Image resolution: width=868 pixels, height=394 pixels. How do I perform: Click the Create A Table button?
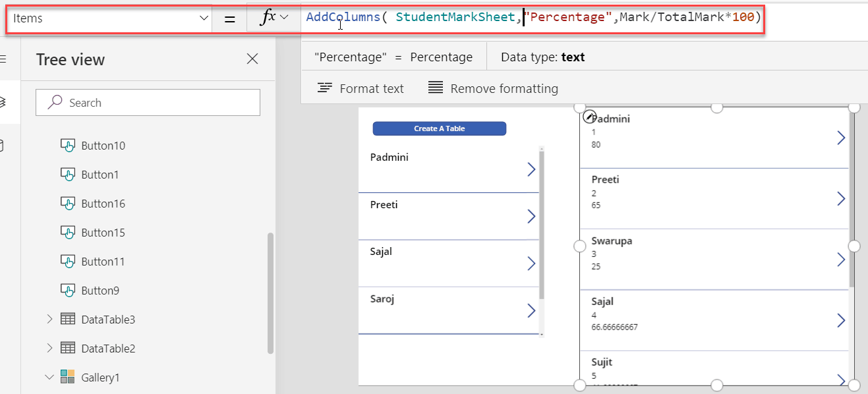click(x=439, y=128)
